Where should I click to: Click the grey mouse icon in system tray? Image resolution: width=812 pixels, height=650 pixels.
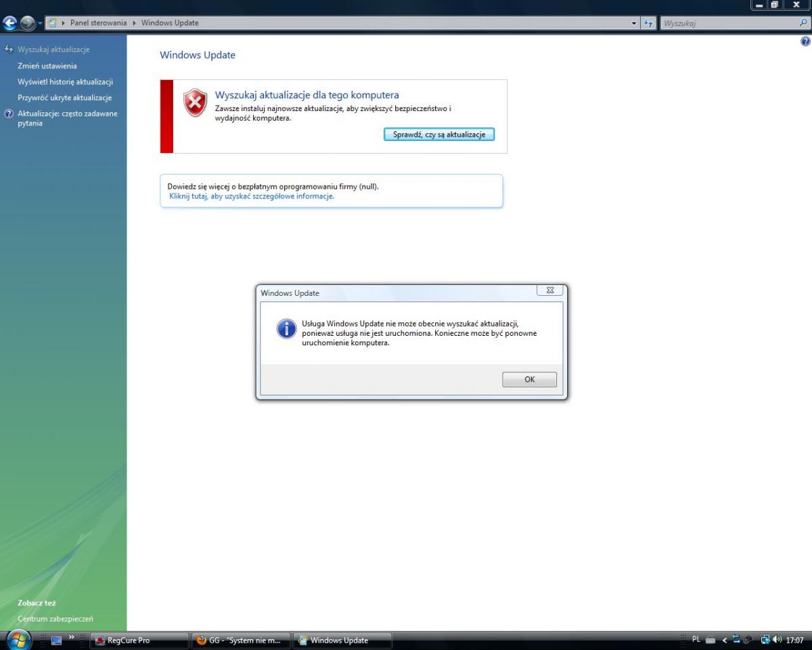[x=748, y=641]
